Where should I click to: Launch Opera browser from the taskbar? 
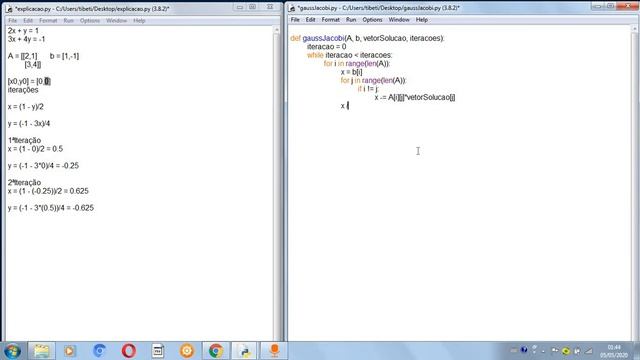click(x=129, y=351)
